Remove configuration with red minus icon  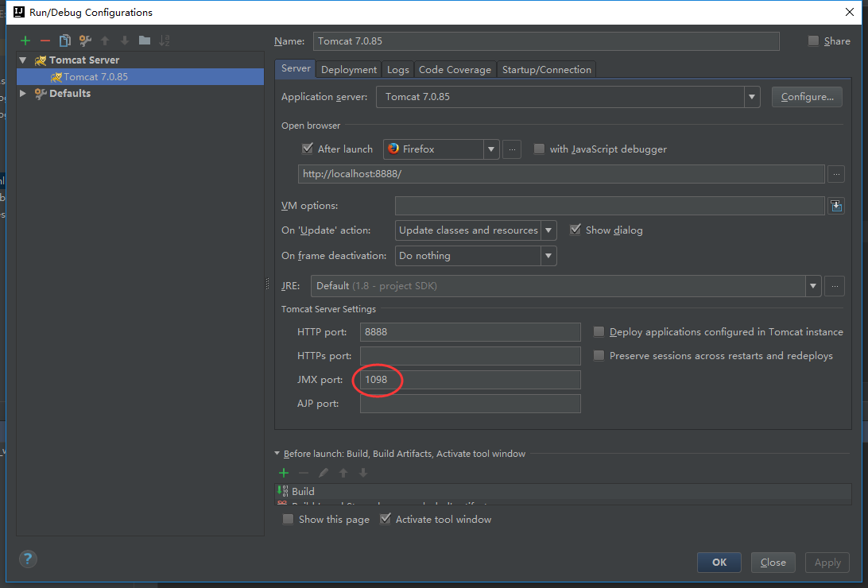pyautogui.click(x=45, y=41)
